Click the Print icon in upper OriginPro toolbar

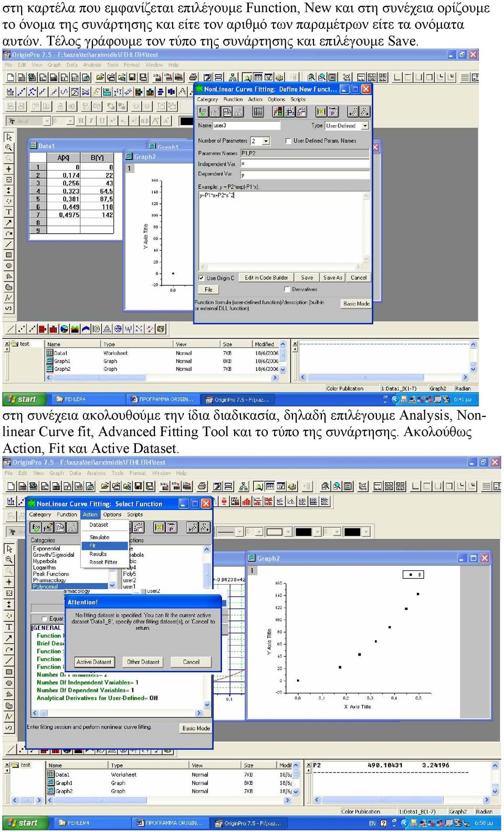[193, 78]
